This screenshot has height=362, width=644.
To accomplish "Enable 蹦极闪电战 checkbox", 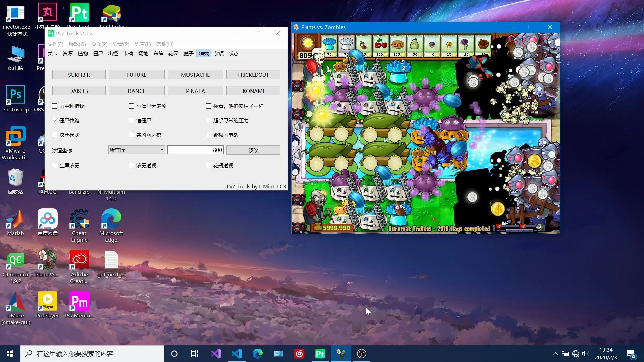I will [x=209, y=135].
